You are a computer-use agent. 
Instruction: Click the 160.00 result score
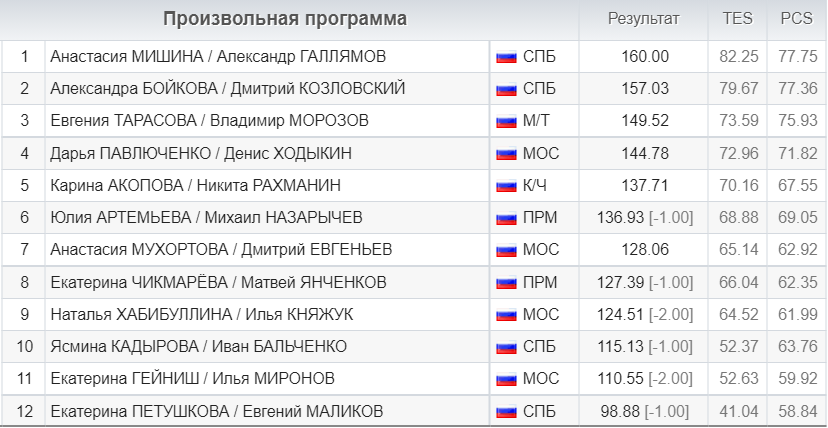point(644,57)
